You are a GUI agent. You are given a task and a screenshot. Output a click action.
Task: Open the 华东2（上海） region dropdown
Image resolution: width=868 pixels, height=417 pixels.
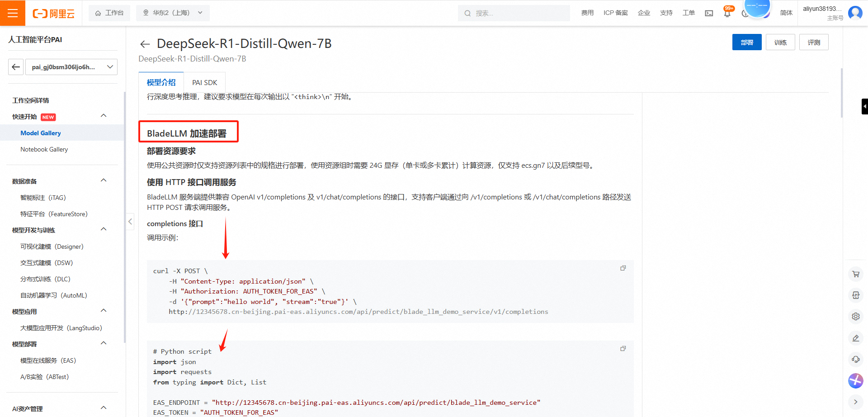point(173,13)
